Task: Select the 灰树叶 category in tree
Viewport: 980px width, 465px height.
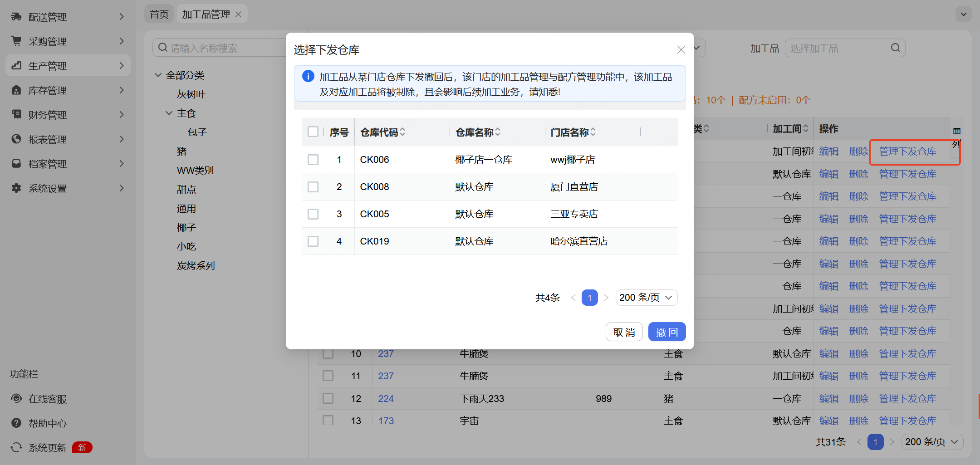Action: pyautogui.click(x=191, y=94)
